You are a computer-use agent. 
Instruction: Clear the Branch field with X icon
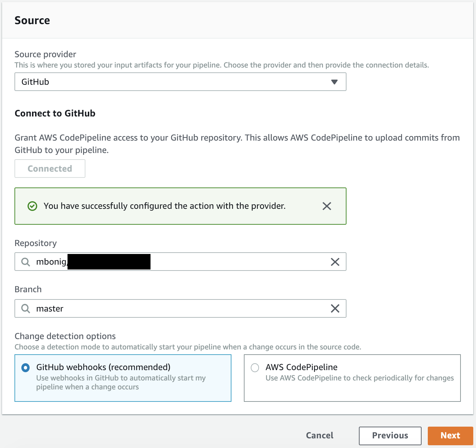(x=335, y=308)
